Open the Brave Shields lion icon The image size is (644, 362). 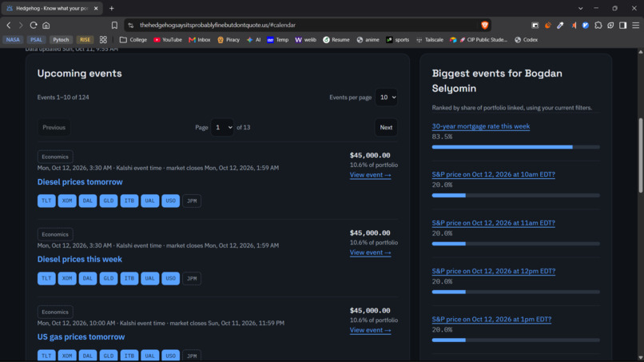[485, 25]
